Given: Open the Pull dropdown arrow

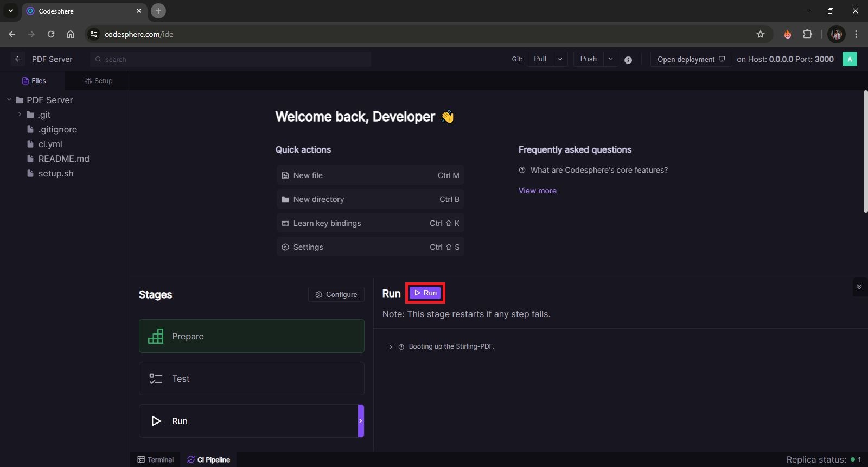Looking at the screenshot, I should tap(560, 59).
